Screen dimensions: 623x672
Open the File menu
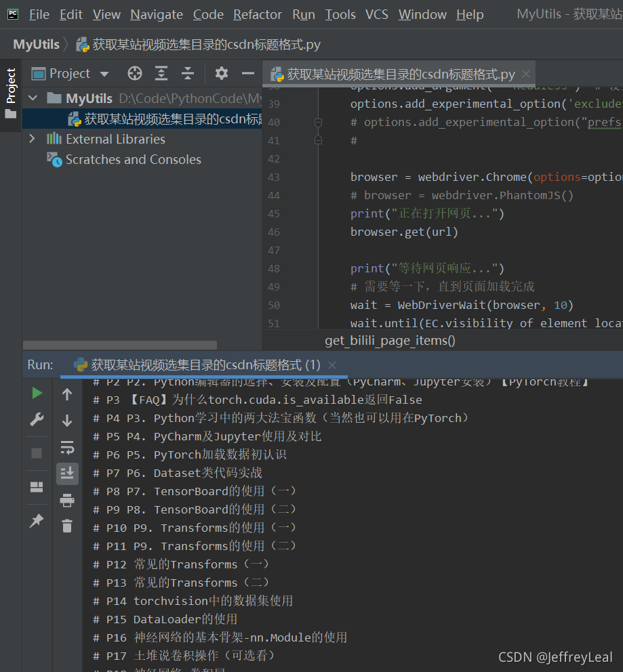point(39,15)
